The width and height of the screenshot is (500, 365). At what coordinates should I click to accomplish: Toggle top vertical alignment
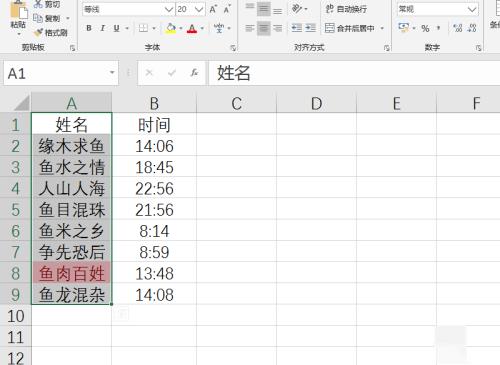(250, 7)
